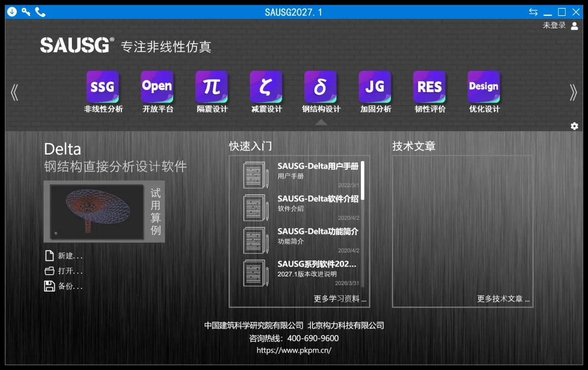Click the 未登录 login text
This screenshot has width=588, height=370.
[x=554, y=26]
